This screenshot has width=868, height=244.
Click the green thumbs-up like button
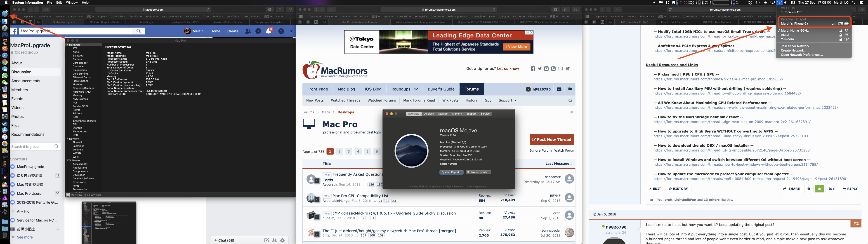point(819,189)
